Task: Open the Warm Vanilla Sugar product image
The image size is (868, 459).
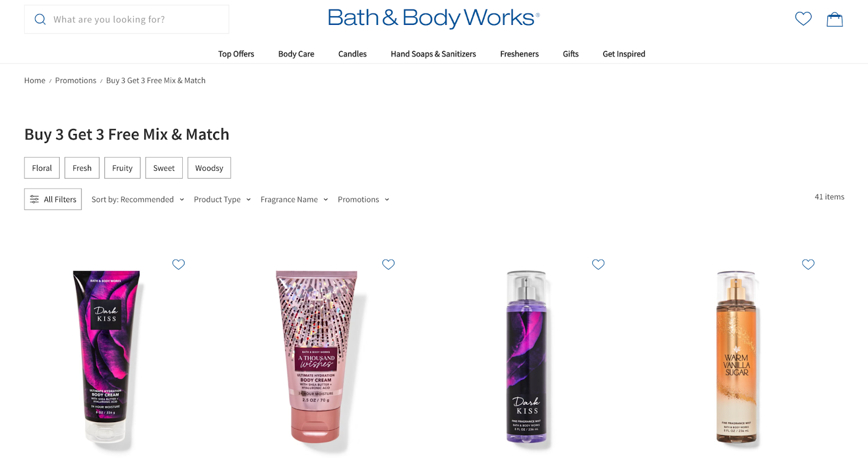Action: 736,358
